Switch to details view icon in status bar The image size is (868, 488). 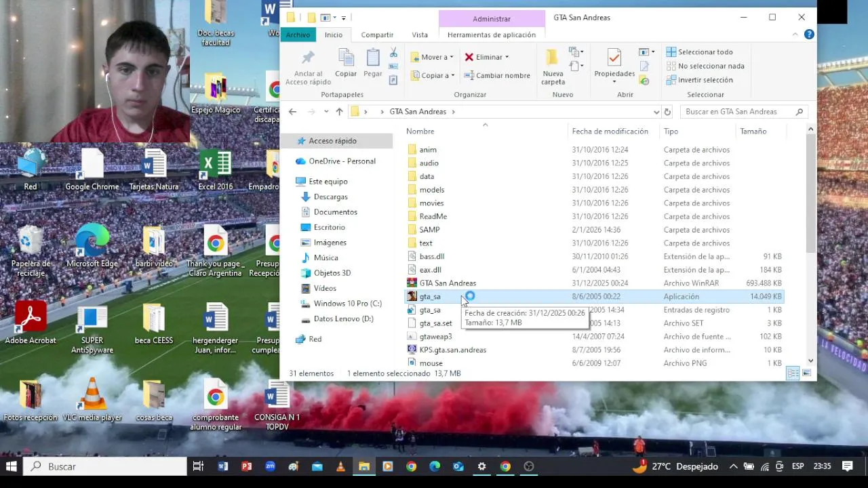click(793, 373)
